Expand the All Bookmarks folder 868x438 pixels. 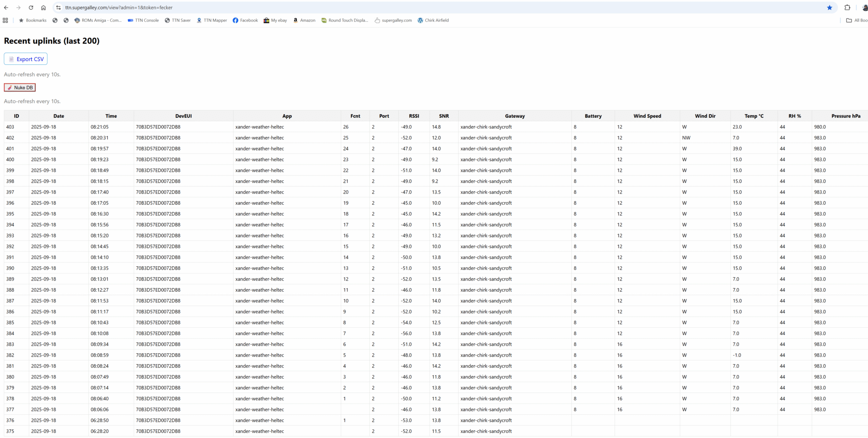tap(856, 20)
